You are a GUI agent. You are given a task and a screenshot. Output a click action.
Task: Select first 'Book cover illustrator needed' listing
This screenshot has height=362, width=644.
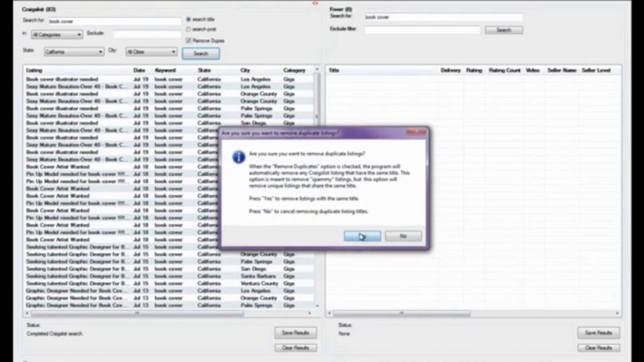(62, 79)
